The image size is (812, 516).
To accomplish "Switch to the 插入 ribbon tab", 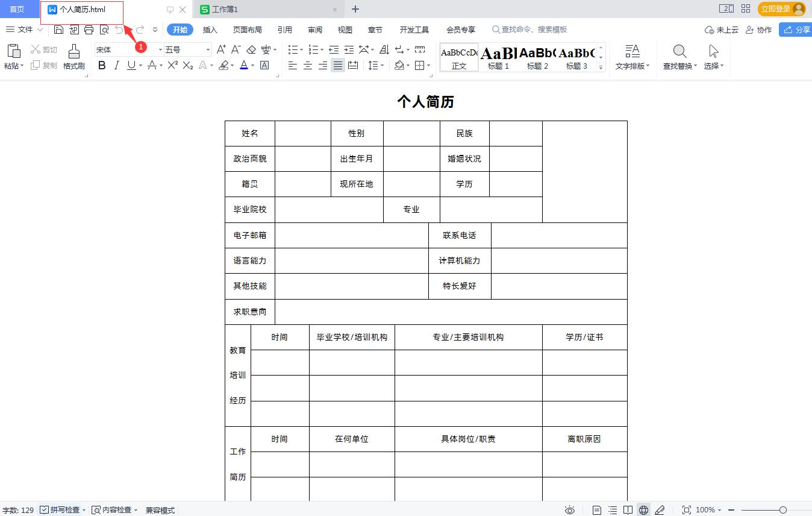I will point(209,29).
